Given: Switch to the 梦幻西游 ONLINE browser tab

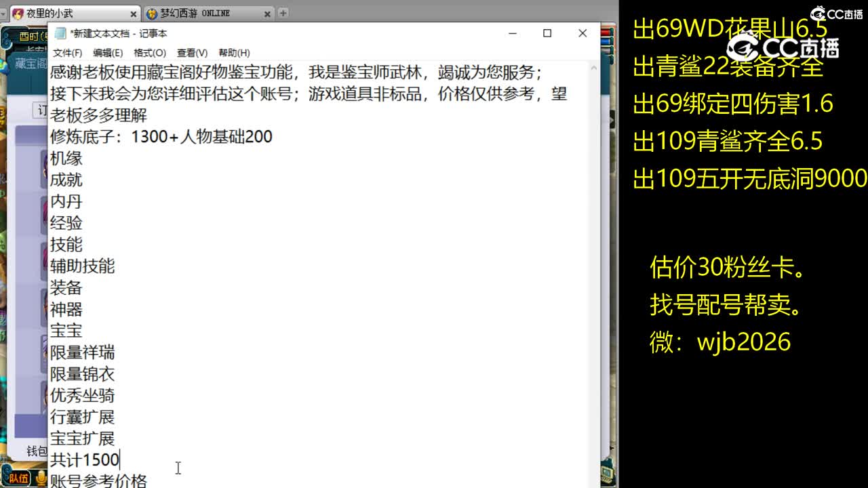Looking at the screenshot, I should [208, 13].
